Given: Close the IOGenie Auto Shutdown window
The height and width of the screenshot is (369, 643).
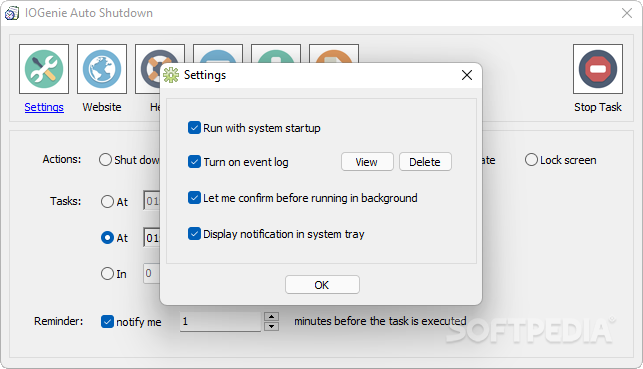Looking at the screenshot, I should pos(627,13).
